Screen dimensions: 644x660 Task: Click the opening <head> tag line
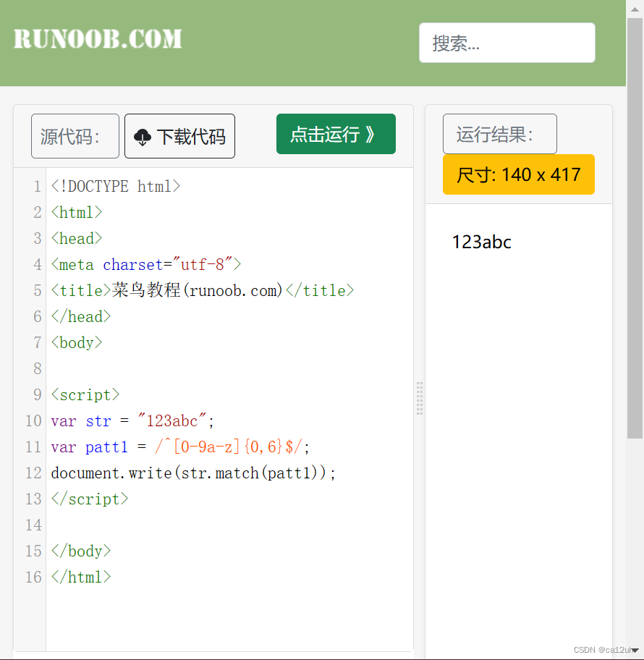coord(77,238)
